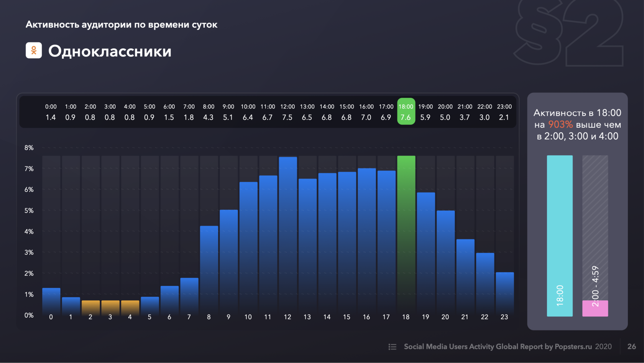This screenshot has height=363, width=644.
Task: Select the 13:00 header value 6.5
Action: pyautogui.click(x=307, y=117)
